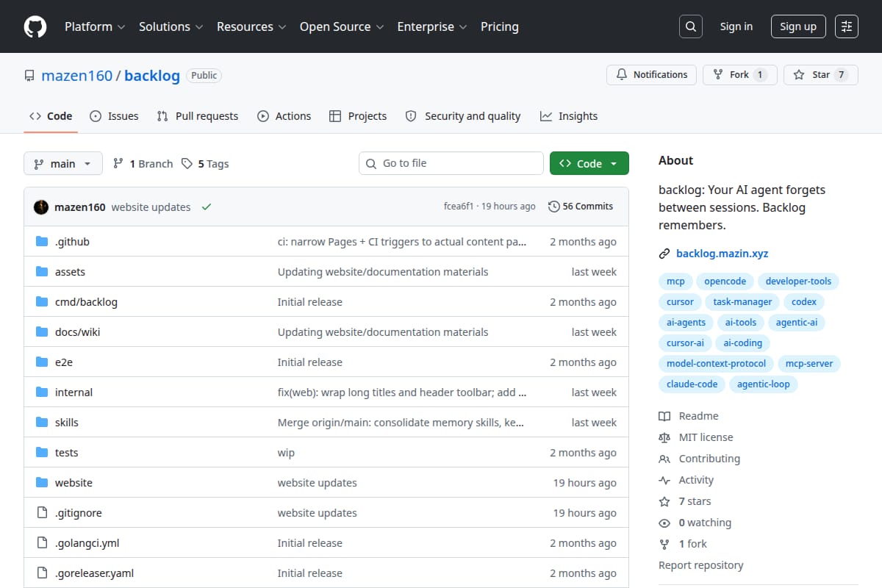The width and height of the screenshot is (882, 588).
Task: Click the skills folder icon
Action: click(42, 423)
